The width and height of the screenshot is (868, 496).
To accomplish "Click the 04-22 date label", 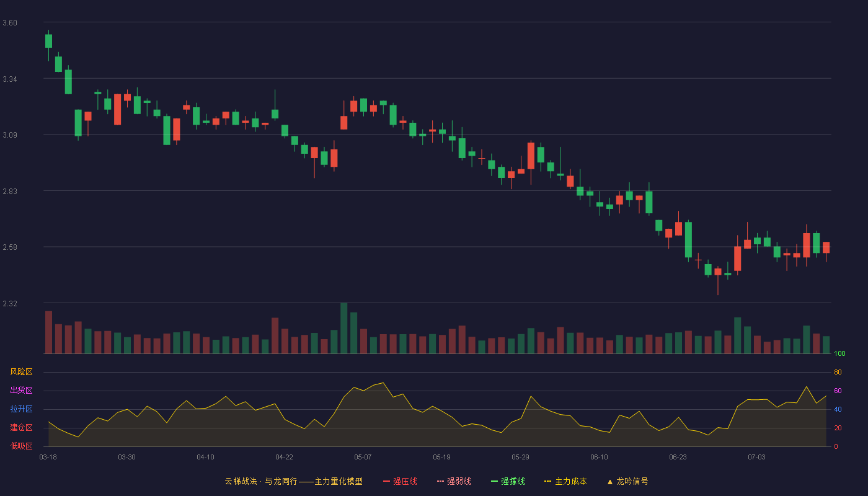I will pos(284,457).
